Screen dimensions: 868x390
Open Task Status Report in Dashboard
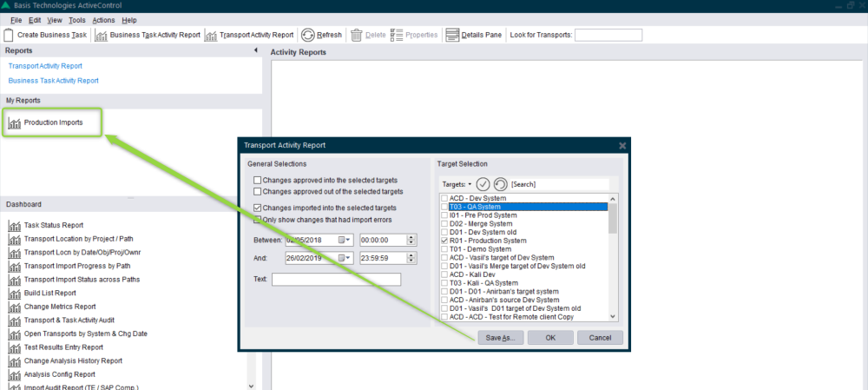(54, 226)
